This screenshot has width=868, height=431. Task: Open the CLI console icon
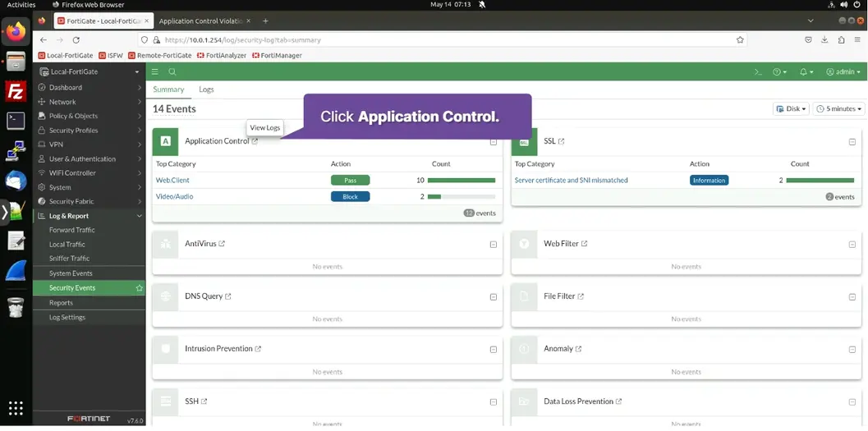(x=759, y=72)
